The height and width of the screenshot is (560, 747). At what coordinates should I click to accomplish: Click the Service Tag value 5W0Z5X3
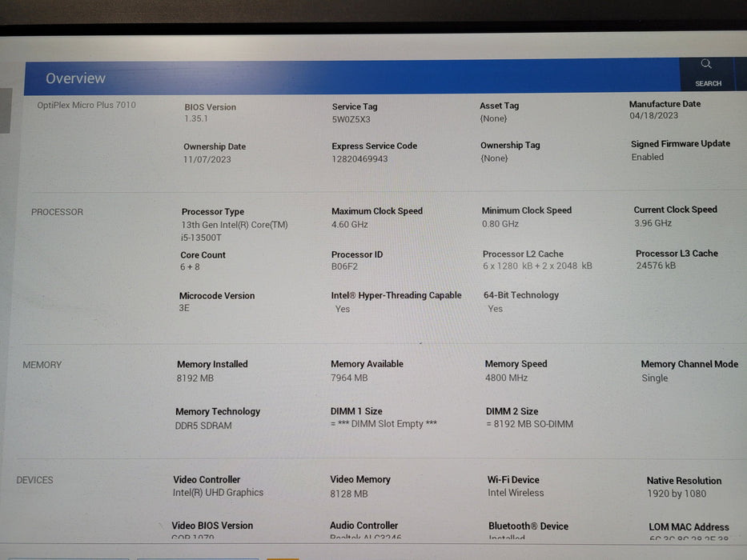coord(351,119)
